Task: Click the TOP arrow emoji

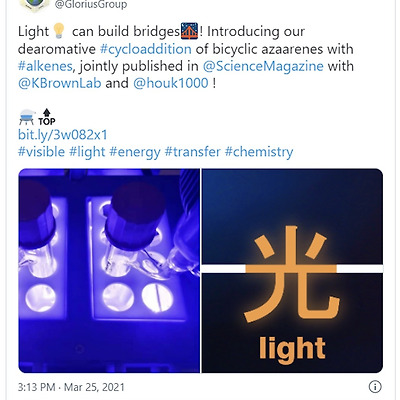Action: pos(47,117)
